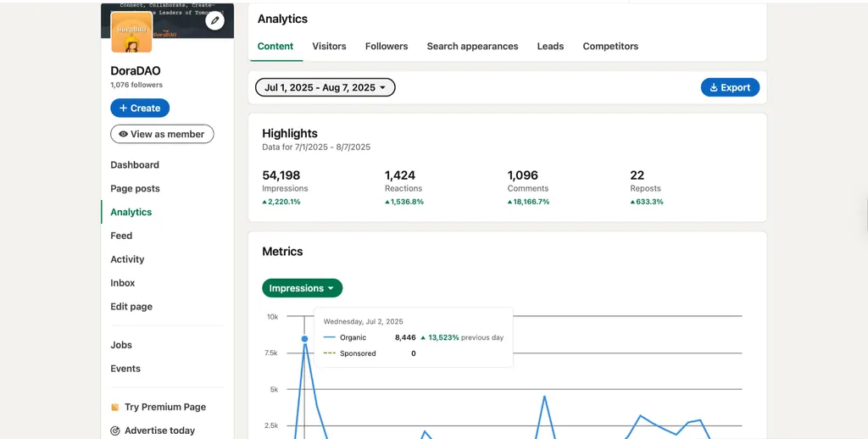Screen dimensions: 868x439
Task: Click the Create button
Action: click(140, 108)
